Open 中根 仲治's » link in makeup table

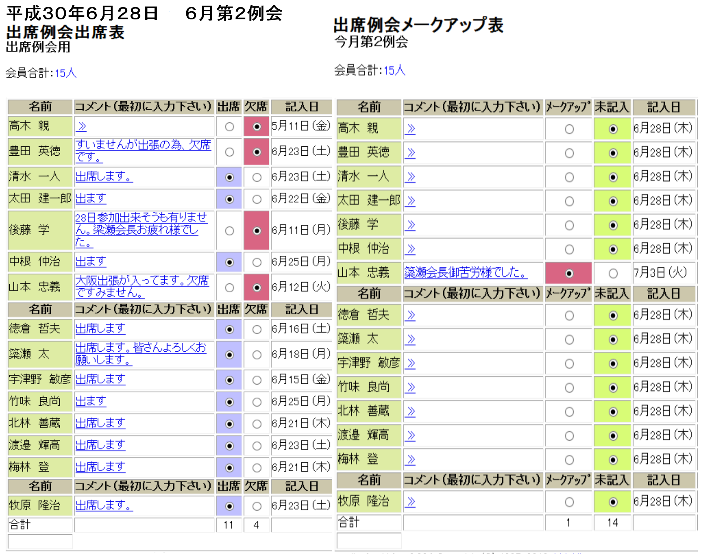point(410,249)
